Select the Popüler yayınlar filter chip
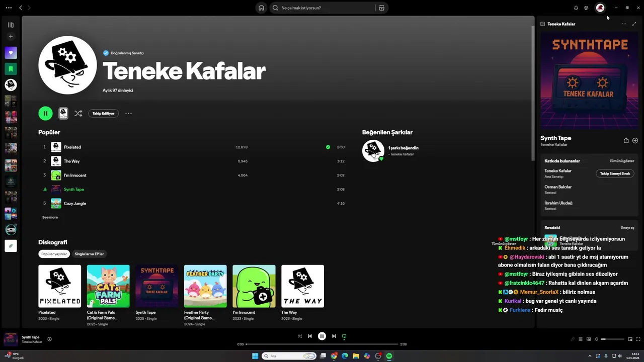Viewport: 644px width, 362px height. [54, 254]
